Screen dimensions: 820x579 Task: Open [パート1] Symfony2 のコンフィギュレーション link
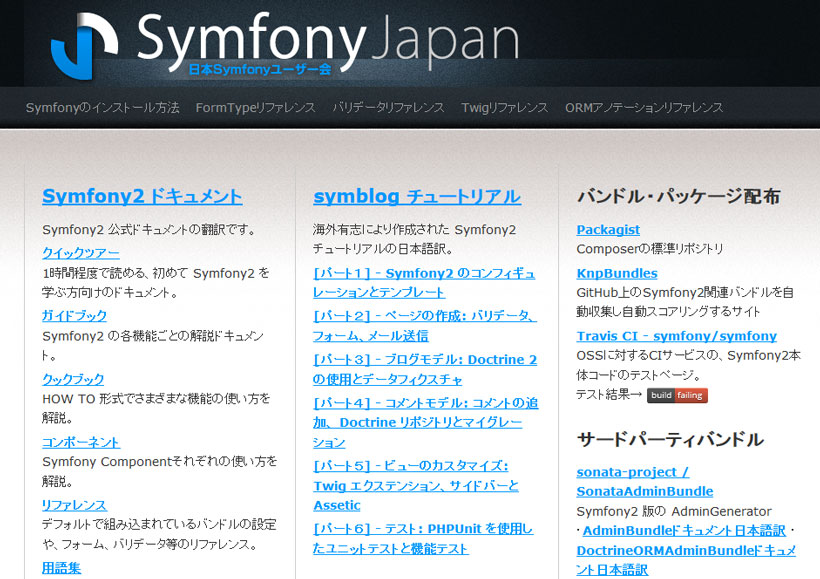pos(424,282)
